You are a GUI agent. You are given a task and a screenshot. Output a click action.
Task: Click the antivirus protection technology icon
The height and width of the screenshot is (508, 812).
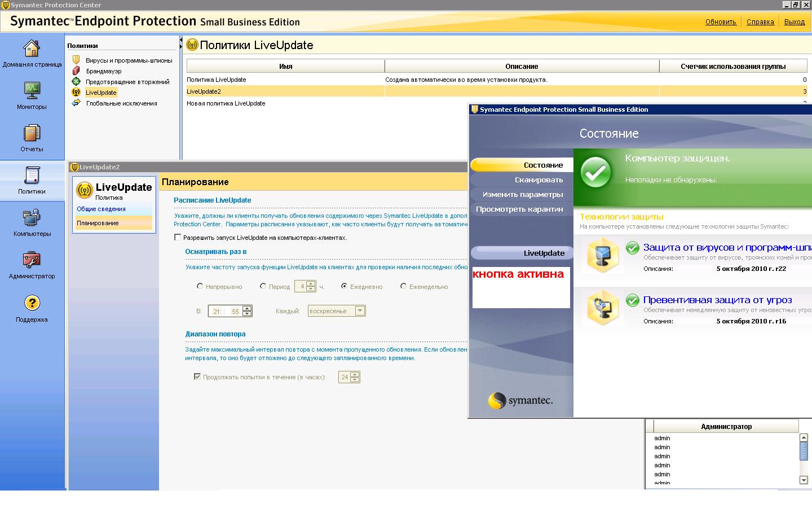click(603, 255)
